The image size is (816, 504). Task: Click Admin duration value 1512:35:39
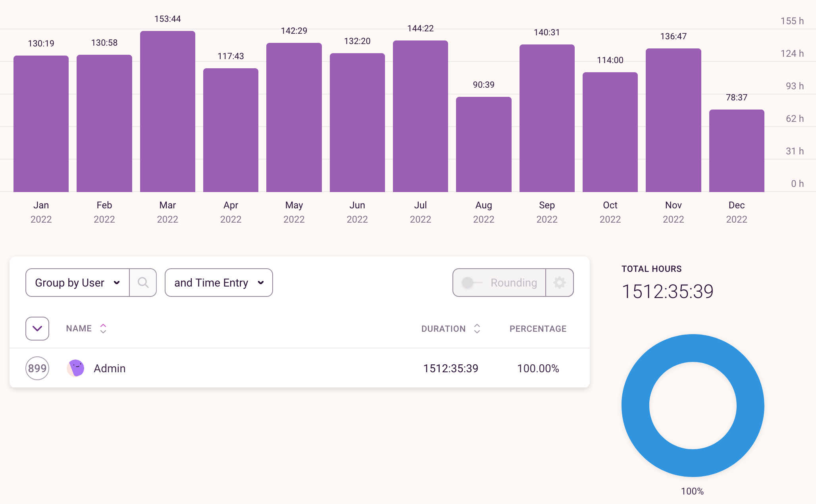pos(450,368)
